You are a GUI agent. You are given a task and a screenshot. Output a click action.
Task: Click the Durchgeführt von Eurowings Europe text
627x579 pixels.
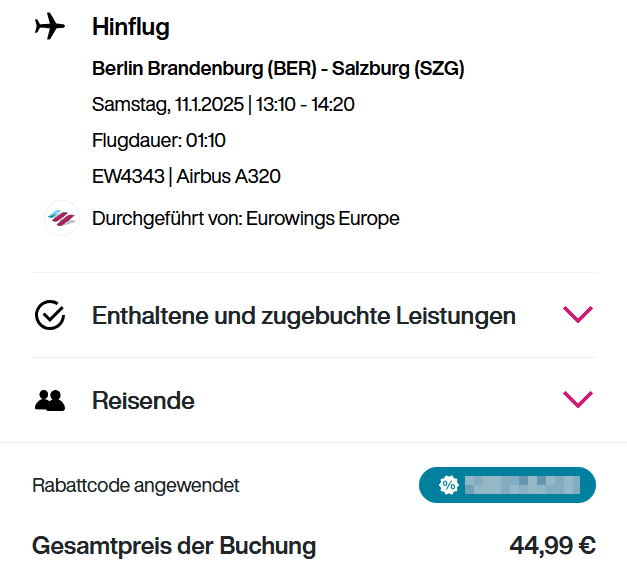click(x=246, y=218)
